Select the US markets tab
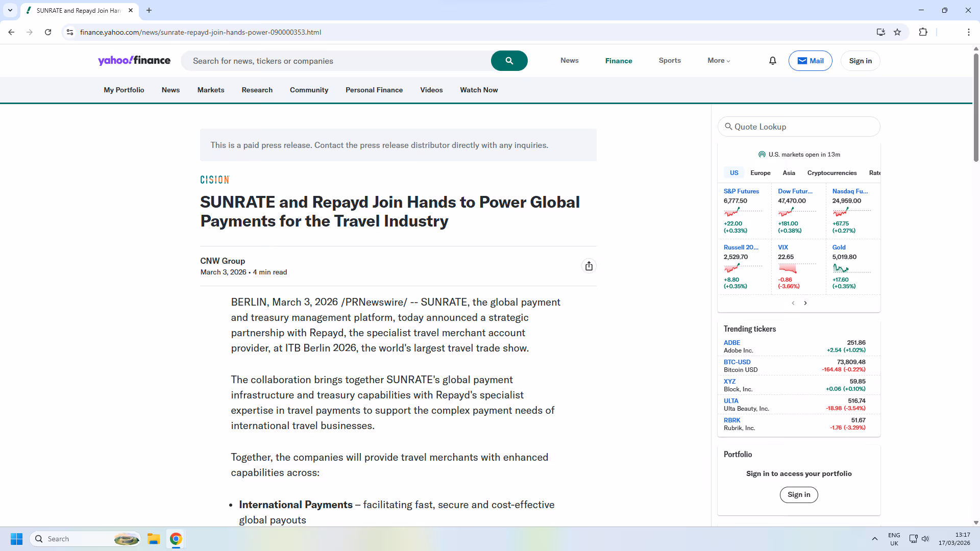 click(734, 173)
